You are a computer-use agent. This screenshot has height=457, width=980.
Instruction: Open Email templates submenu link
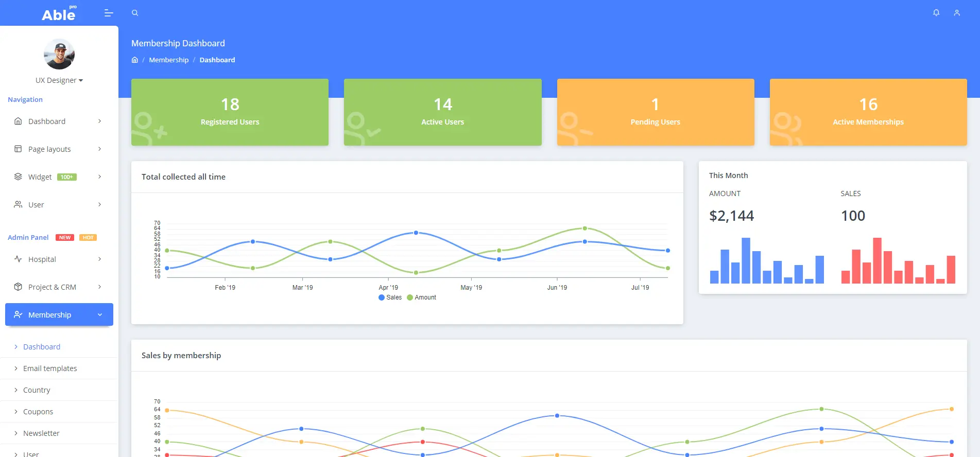click(x=50, y=368)
